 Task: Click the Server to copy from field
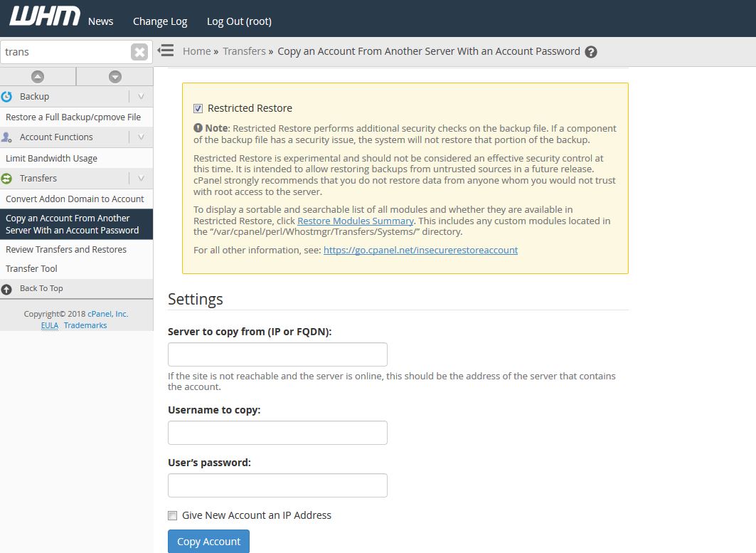(x=277, y=354)
